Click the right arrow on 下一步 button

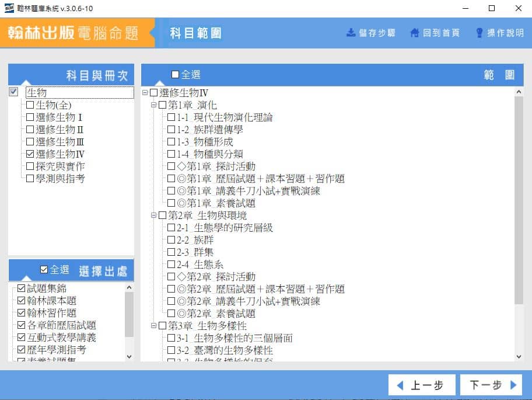point(513,385)
